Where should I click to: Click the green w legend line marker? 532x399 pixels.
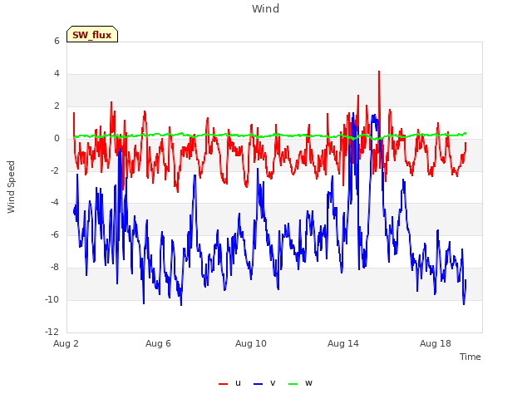pyautogui.click(x=293, y=384)
